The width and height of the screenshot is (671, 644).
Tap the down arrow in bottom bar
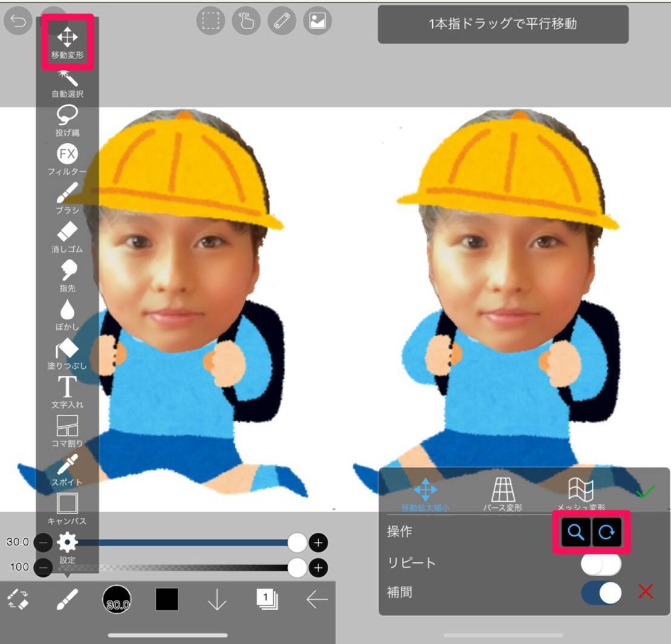tap(217, 599)
